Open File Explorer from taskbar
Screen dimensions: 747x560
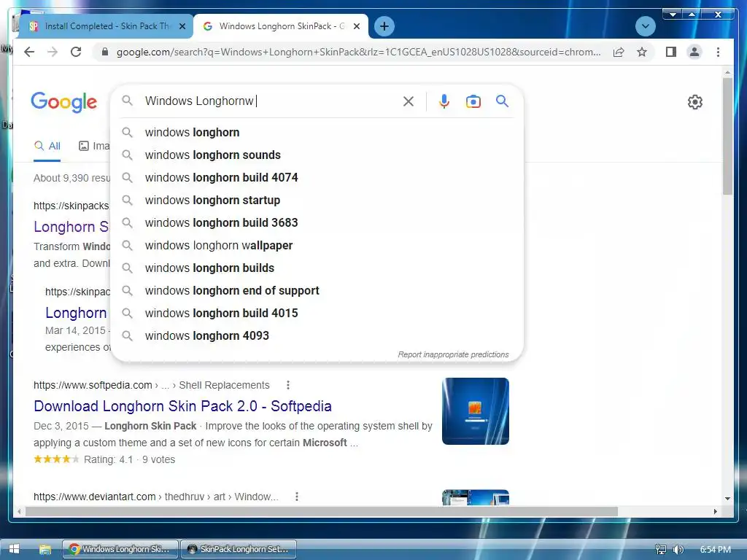pos(44,549)
